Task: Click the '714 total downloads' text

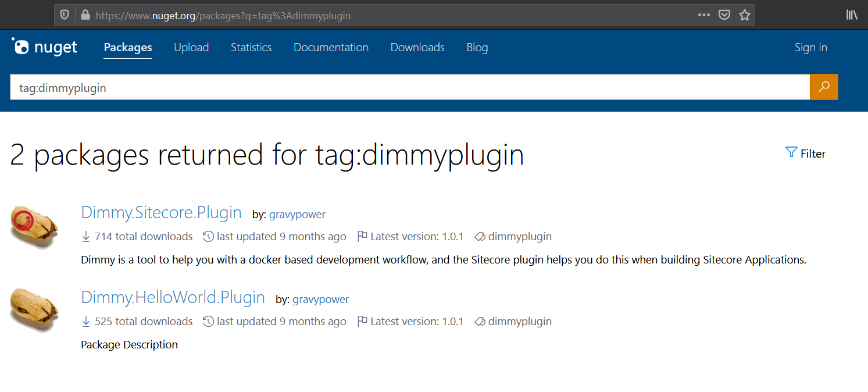Action: tap(144, 237)
